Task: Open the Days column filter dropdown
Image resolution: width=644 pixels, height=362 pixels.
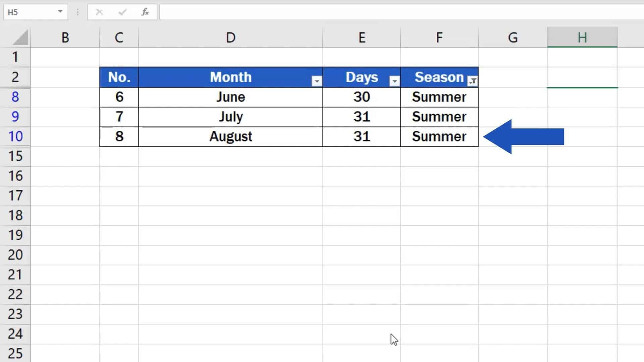Action: (x=394, y=81)
